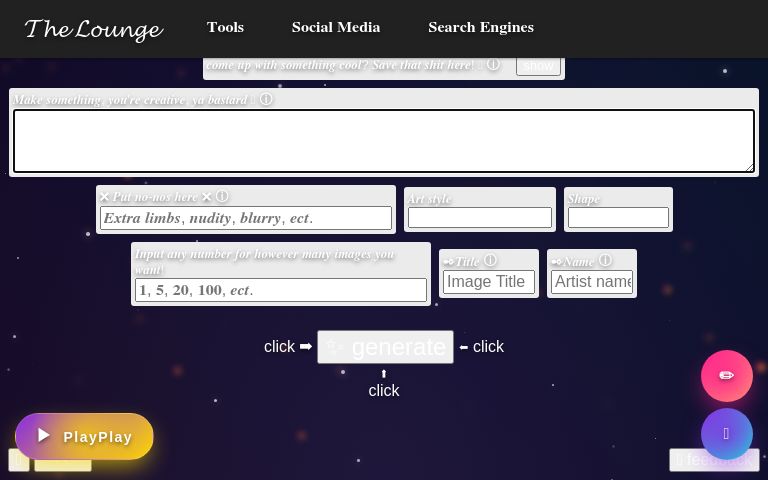Focus the large creative prompt text area
Viewport: 768px width, 480px height.
[383, 141]
